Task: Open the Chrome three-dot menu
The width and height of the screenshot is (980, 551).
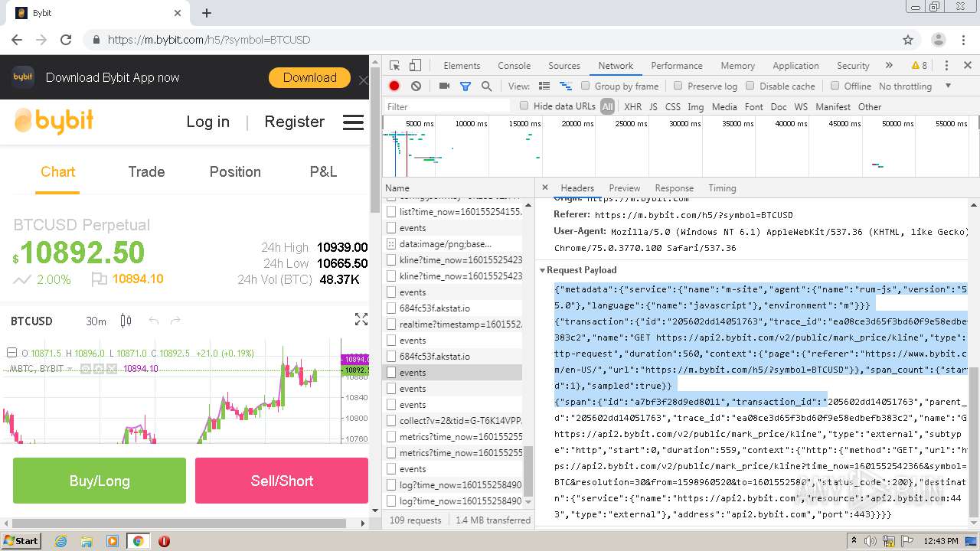Action: point(965,40)
